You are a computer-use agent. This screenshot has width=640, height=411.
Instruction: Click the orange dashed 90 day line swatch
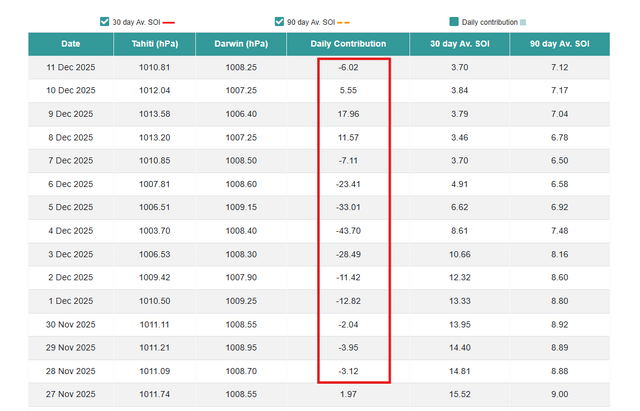tap(343, 22)
